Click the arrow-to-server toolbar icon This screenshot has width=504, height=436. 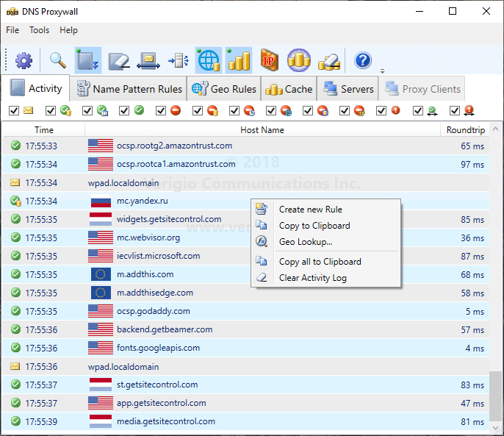(179, 60)
